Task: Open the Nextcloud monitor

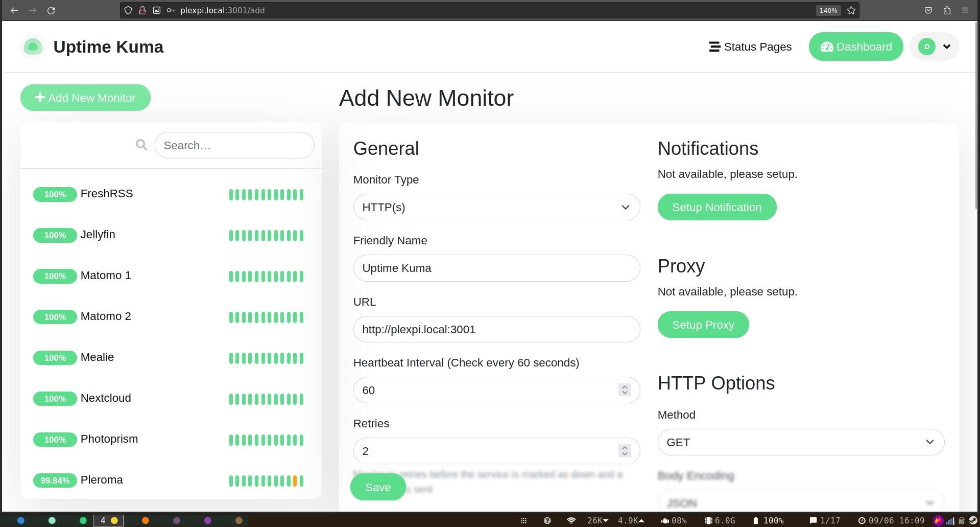Action: point(171,399)
